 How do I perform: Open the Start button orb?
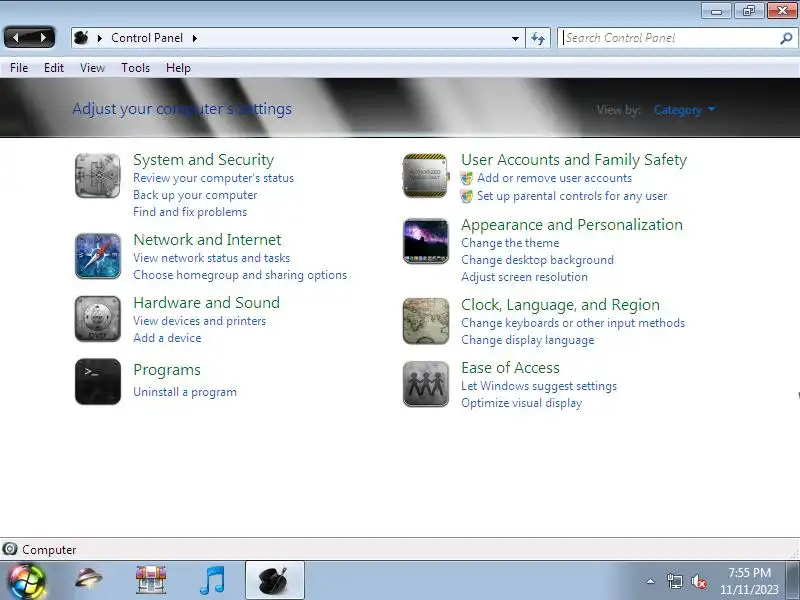[25, 581]
